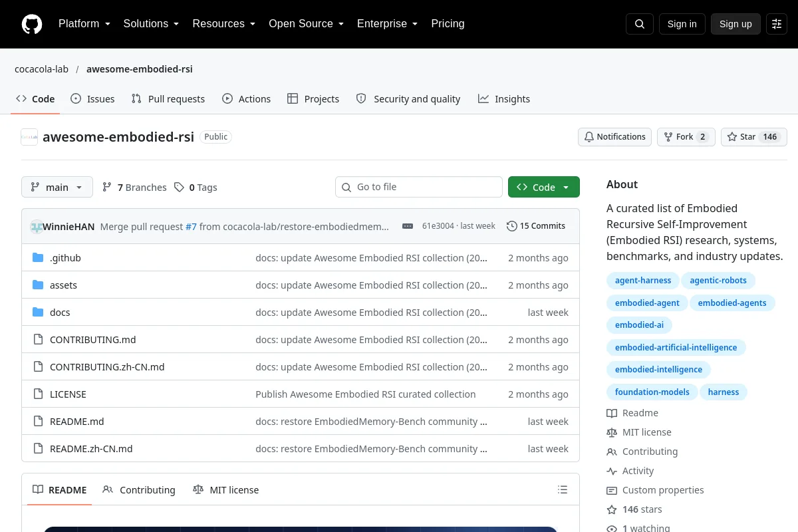
Task: Open the LICENSE file
Action: pyautogui.click(x=68, y=394)
